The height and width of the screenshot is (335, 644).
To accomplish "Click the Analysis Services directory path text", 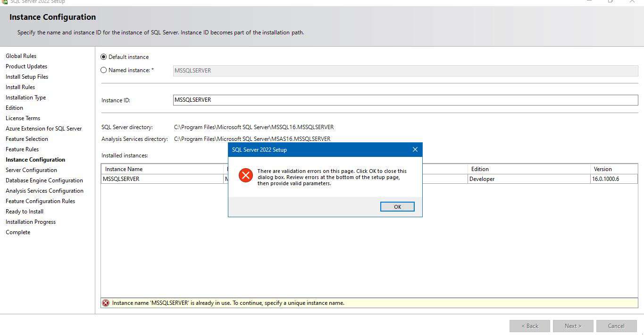I will pyautogui.click(x=252, y=139).
